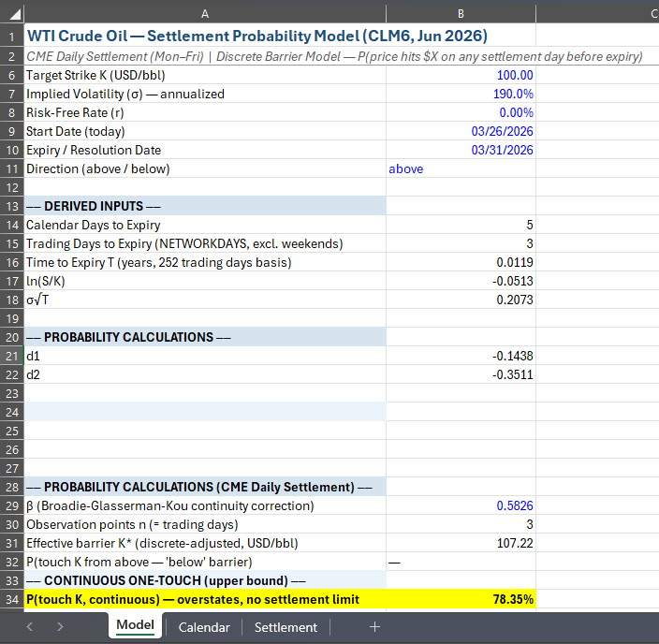Click the Direction cell containing 'above'

pos(461,168)
